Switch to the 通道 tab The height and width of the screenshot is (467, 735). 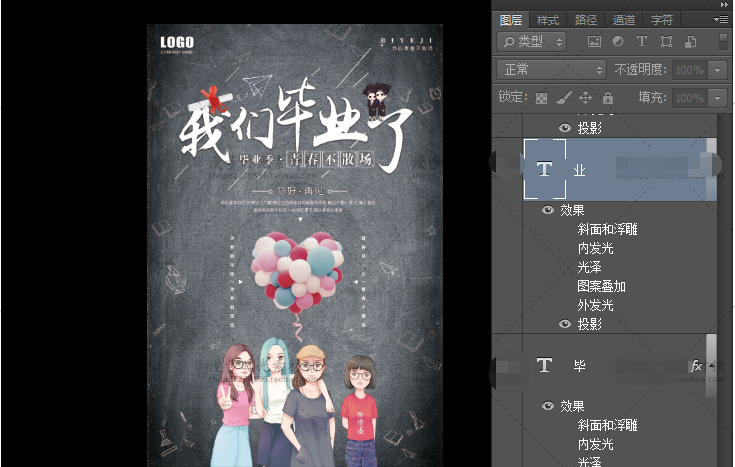(x=624, y=19)
